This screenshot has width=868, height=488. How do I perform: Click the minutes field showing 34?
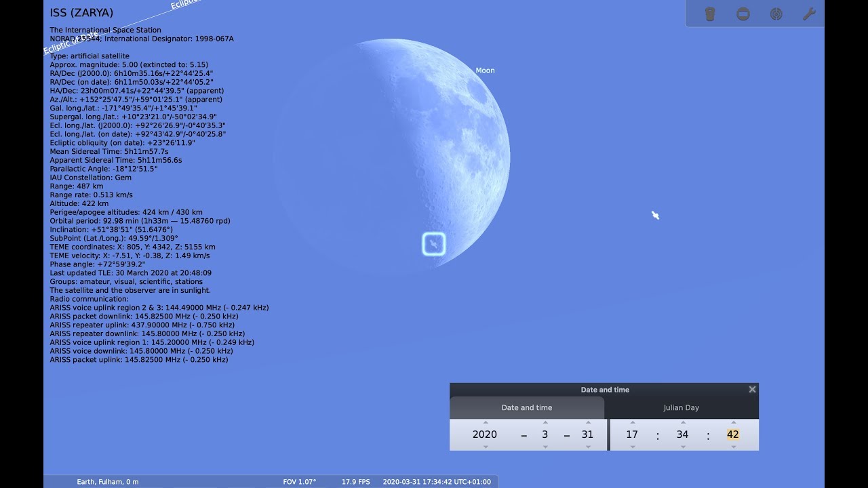682,434
